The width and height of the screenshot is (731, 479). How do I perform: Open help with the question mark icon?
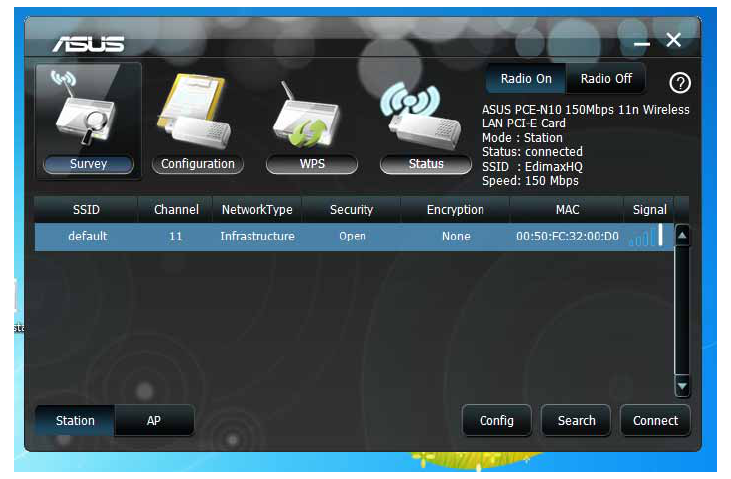[680, 83]
